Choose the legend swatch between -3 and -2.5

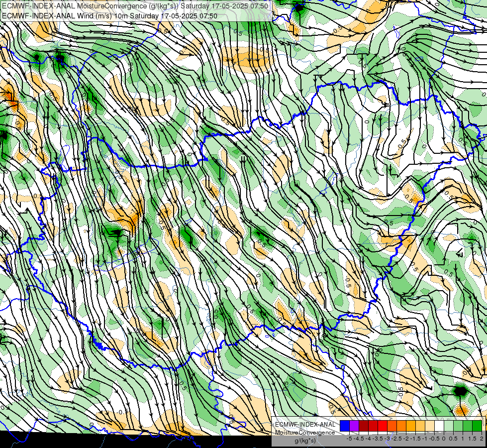click(392, 426)
